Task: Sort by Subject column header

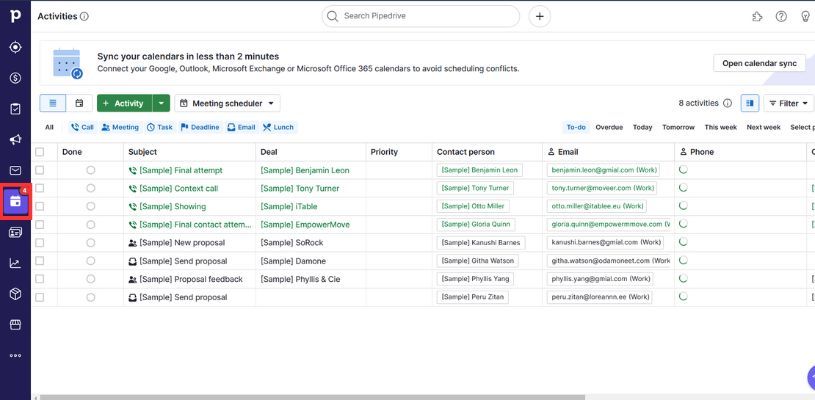Action: [142, 152]
